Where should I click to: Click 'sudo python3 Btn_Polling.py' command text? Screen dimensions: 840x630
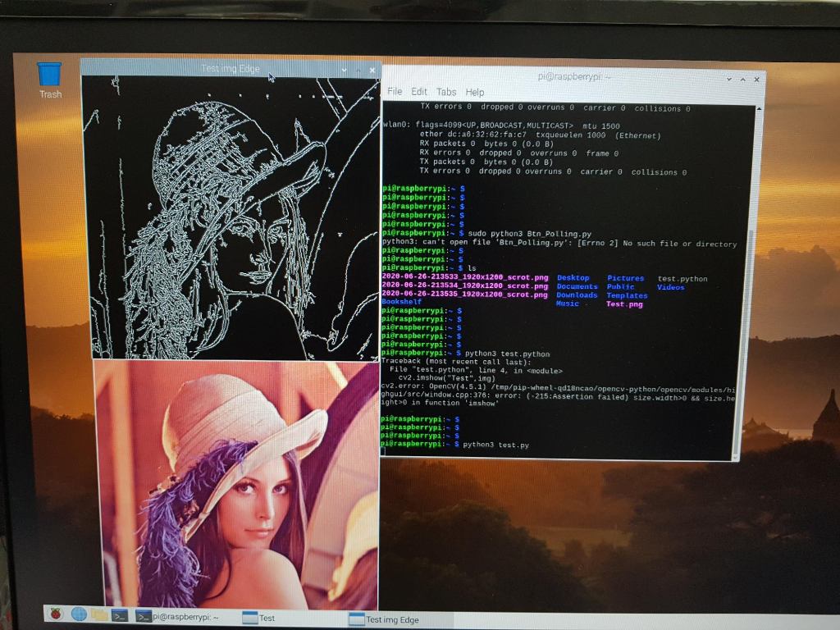(529, 234)
